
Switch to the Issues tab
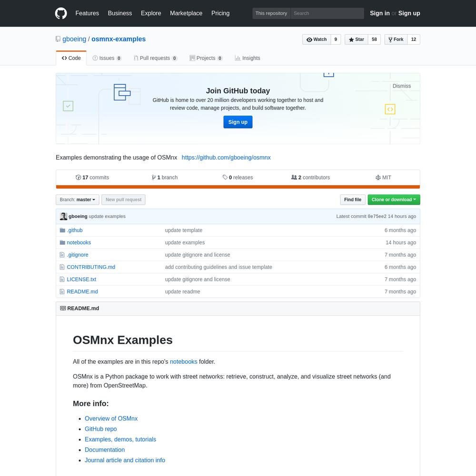(x=107, y=58)
